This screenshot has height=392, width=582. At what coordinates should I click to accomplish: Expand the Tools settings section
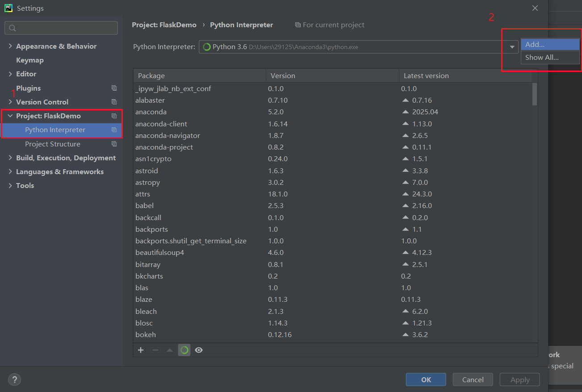(x=10, y=185)
